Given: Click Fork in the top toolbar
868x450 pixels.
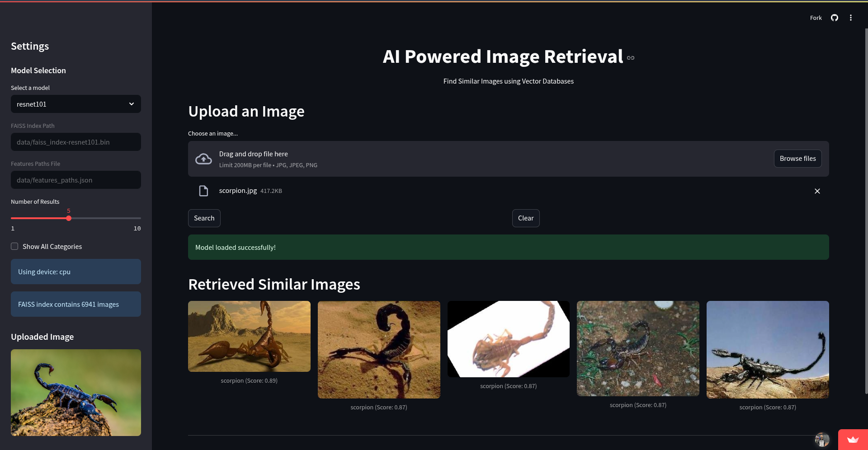Looking at the screenshot, I should tap(816, 18).
